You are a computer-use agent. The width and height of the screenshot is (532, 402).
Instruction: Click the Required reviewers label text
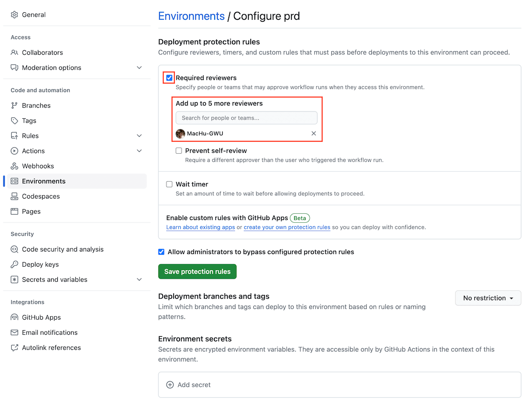206,78
